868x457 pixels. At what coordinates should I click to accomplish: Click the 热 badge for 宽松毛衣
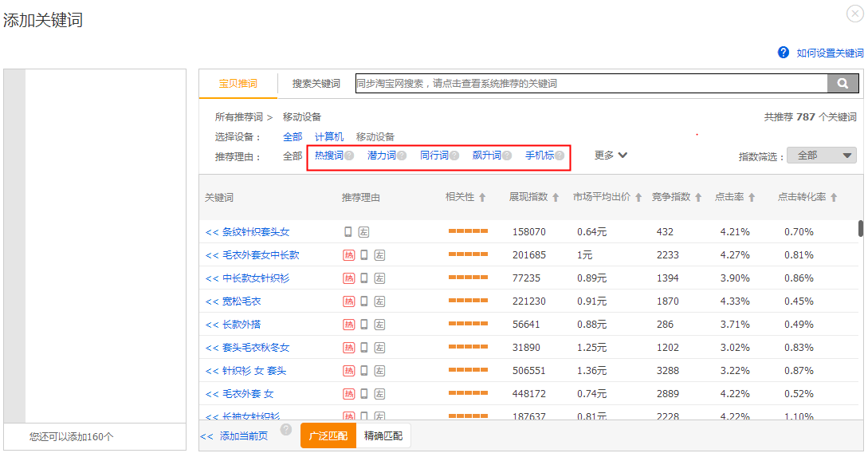349,301
